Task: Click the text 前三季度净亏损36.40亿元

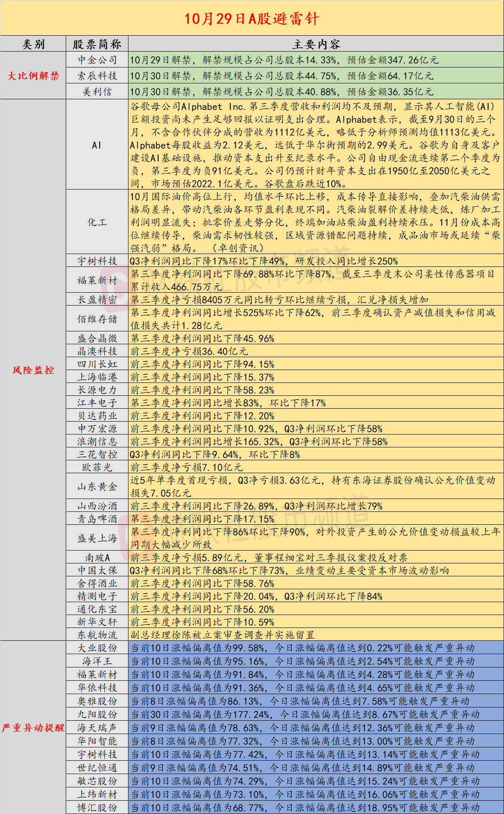Action: pos(189,351)
